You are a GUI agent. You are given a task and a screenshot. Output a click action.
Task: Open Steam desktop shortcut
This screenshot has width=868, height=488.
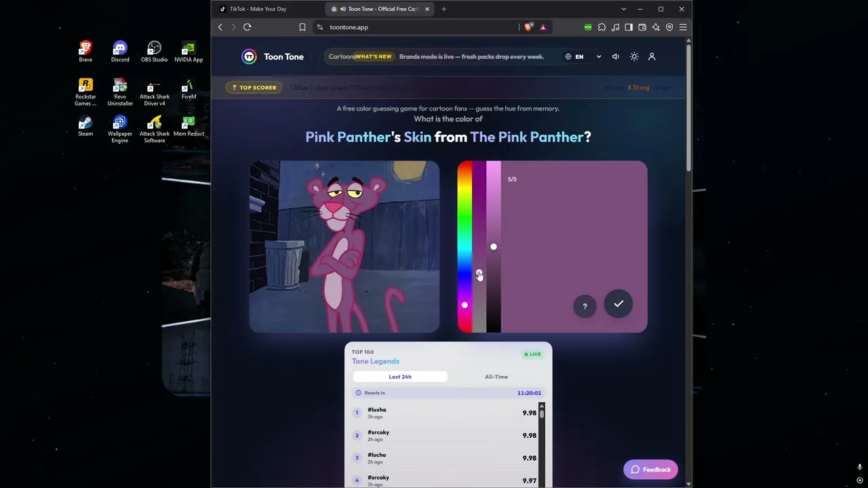pos(85,126)
